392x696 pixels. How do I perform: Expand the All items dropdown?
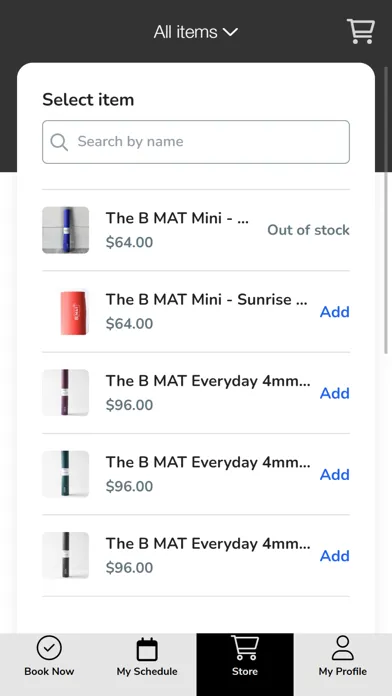tap(196, 32)
